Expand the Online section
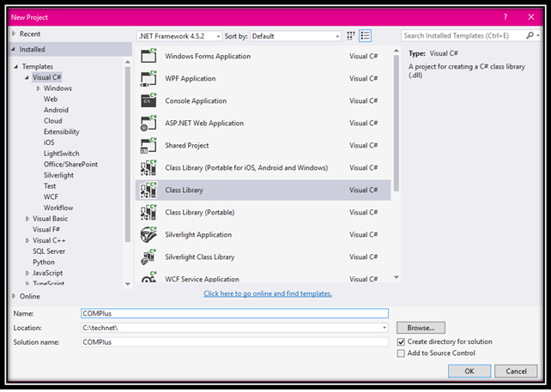This screenshot has width=551, height=392. 14,296
